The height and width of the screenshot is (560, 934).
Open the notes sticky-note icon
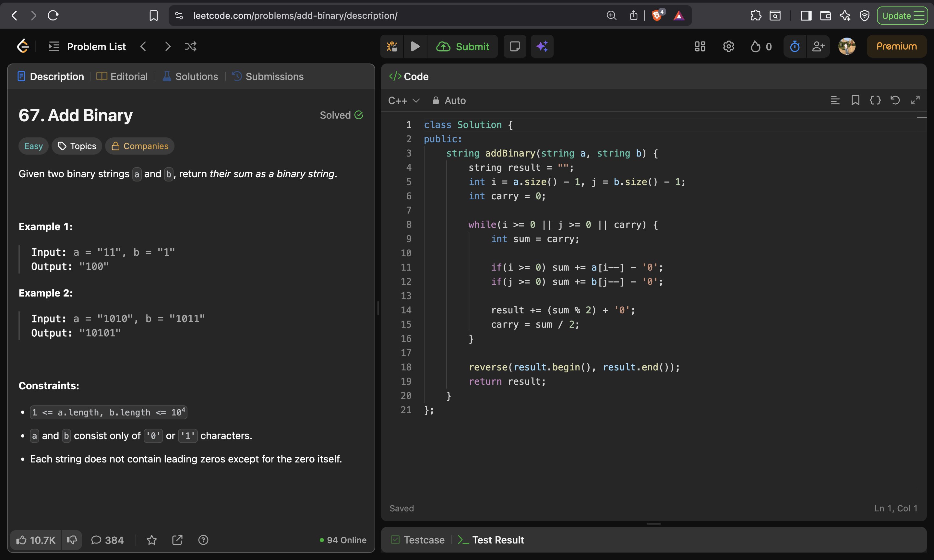(515, 46)
